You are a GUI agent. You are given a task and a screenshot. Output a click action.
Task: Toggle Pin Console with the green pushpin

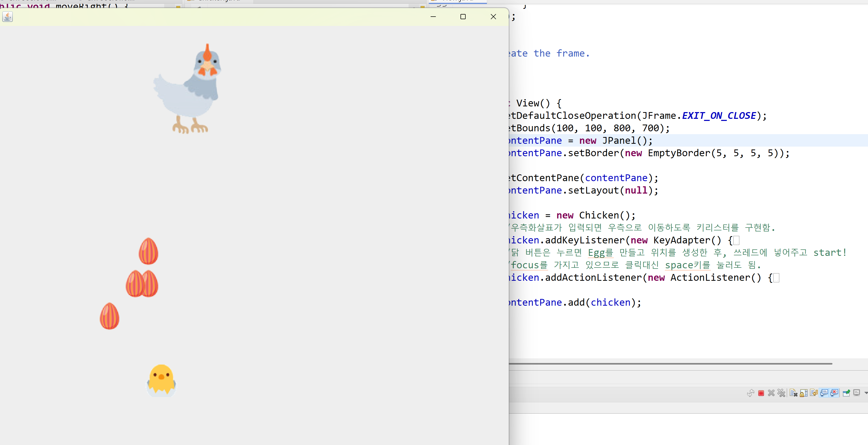846,393
